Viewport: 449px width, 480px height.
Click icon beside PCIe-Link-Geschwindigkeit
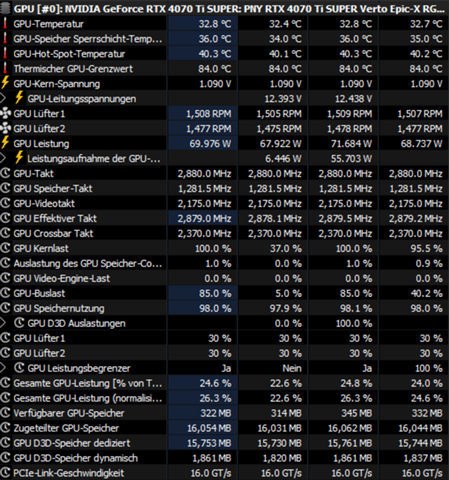(x=5, y=473)
